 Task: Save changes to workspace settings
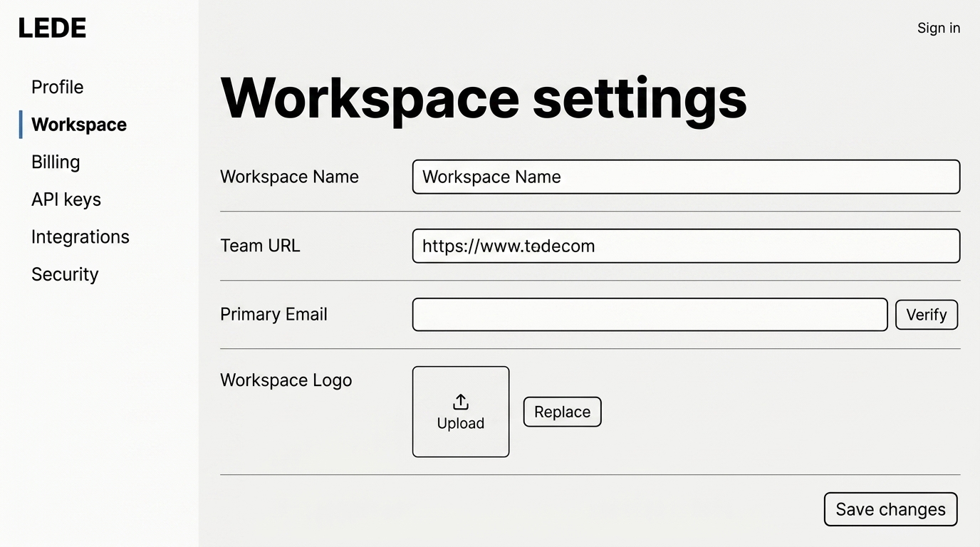pos(890,509)
